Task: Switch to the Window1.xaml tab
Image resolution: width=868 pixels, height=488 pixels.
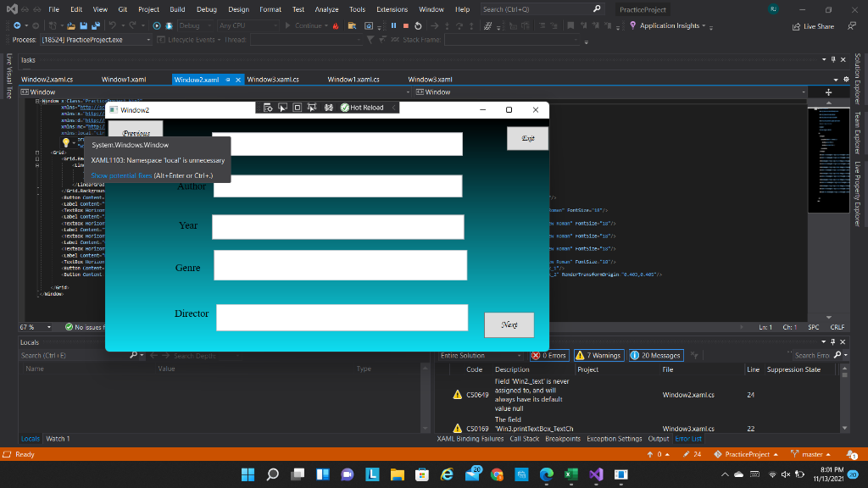Action: pos(124,80)
